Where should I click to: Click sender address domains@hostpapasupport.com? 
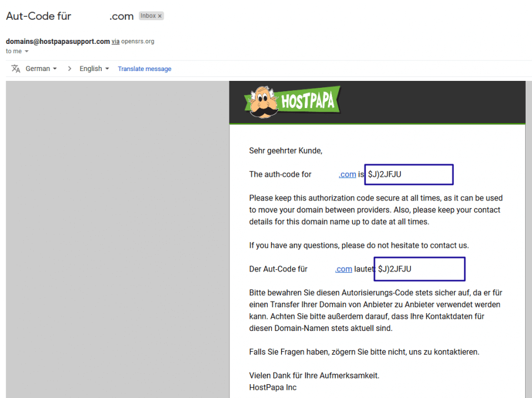pyautogui.click(x=58, y=42)
